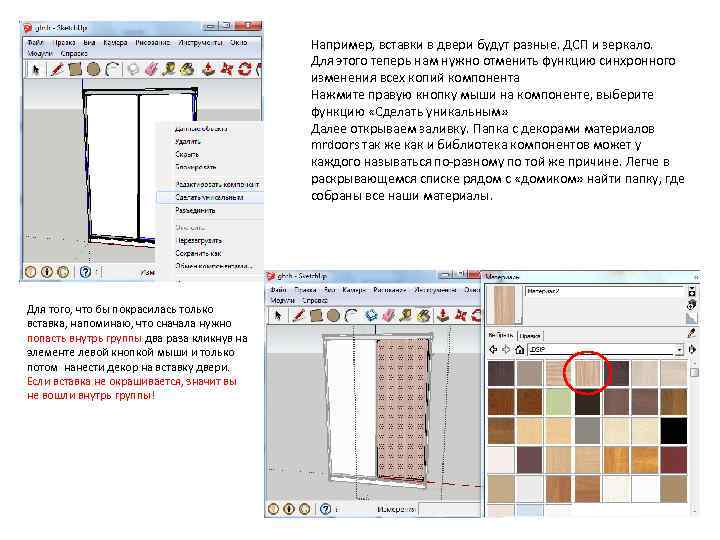Choose 'Разъединить' in the context menu

click(195, 210)
